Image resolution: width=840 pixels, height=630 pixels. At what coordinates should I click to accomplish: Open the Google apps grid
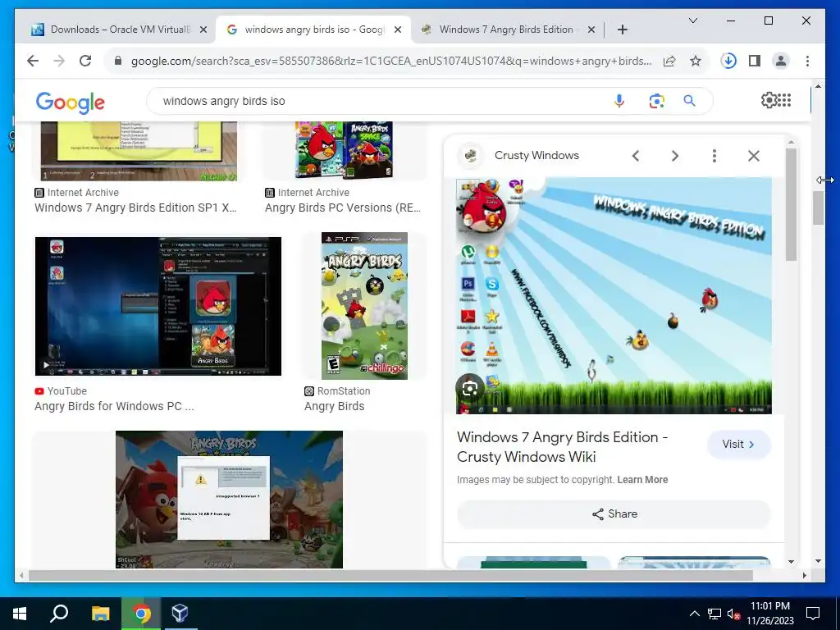(784, 100)
